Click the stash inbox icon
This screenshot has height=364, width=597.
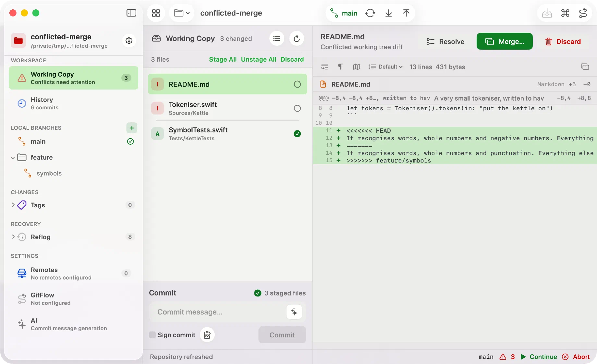(x=547, y=13)
